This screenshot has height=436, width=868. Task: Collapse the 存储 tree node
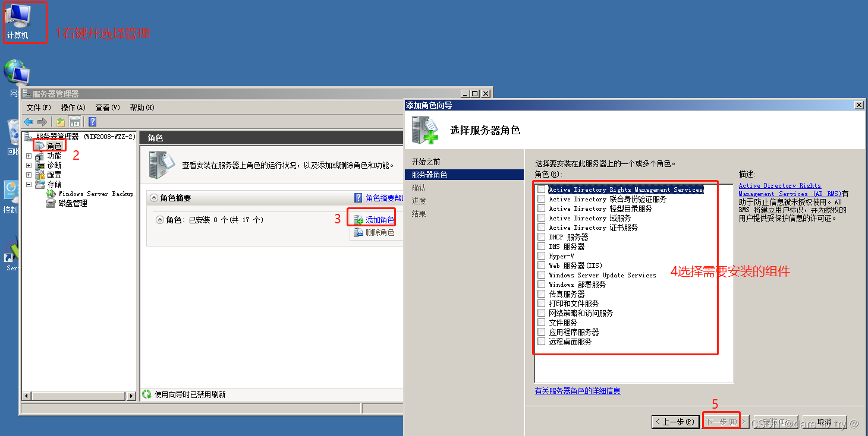pyautogui.click(x=29, y=185)
